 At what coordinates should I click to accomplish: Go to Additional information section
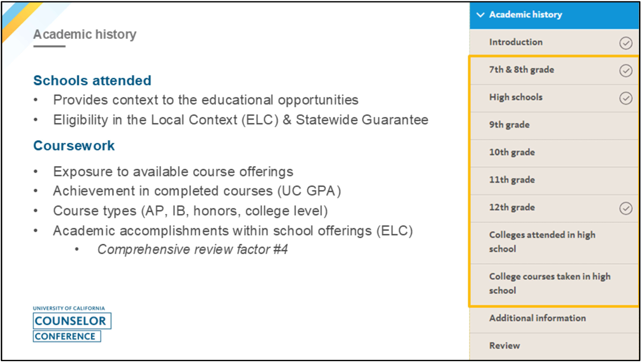[x=537, y=318]
